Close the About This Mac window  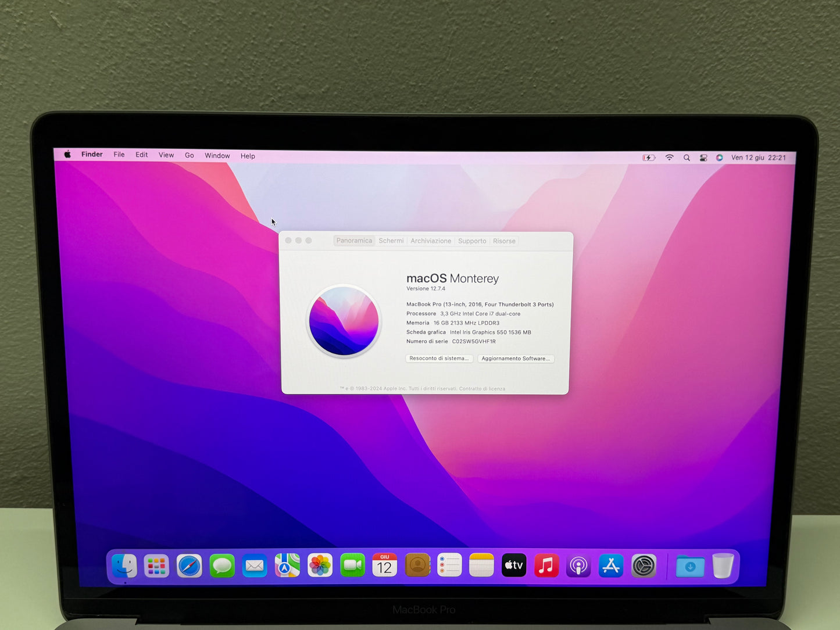coord(288,240)
